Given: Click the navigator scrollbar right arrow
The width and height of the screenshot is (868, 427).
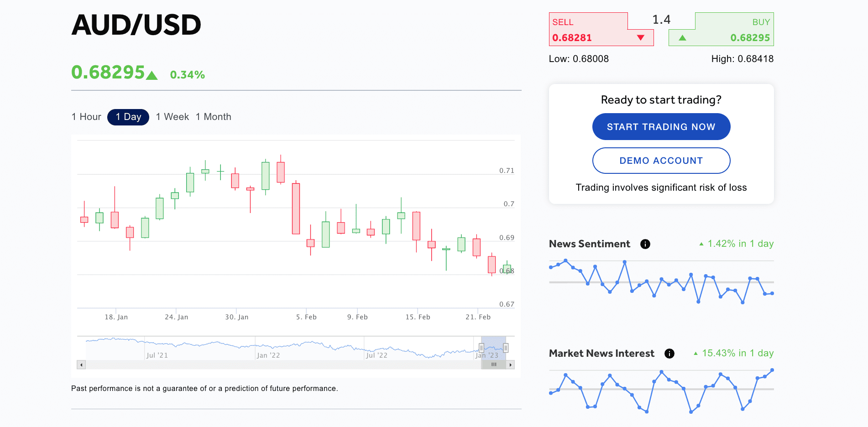Looking at the screenshot, I should pyautogui.click(x=510, y=365).
